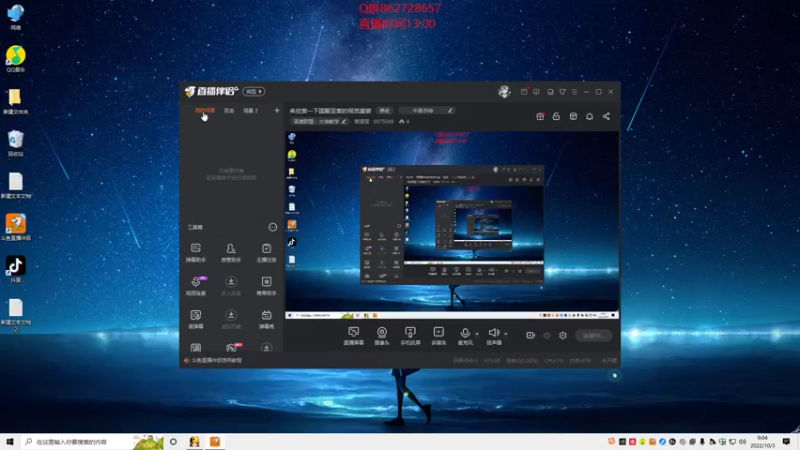Add 直播屏幕 screen capture source

(x=354, y=336)
